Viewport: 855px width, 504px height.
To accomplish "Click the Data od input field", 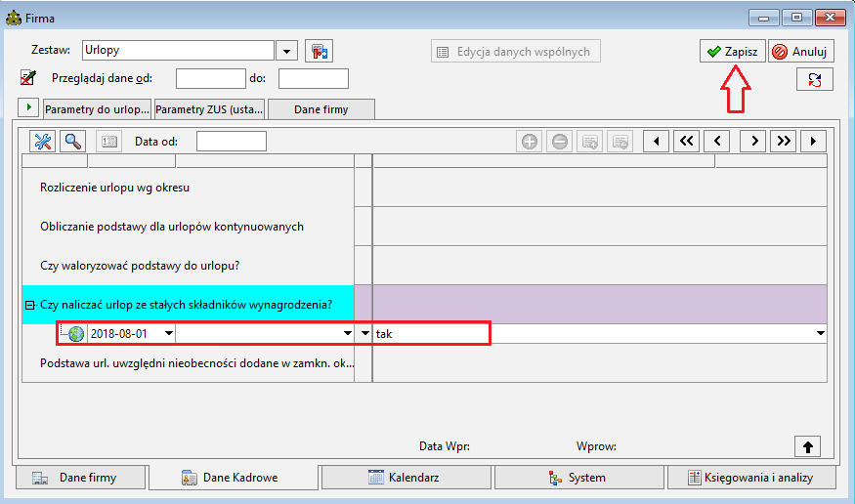I will tap(232, 142).
